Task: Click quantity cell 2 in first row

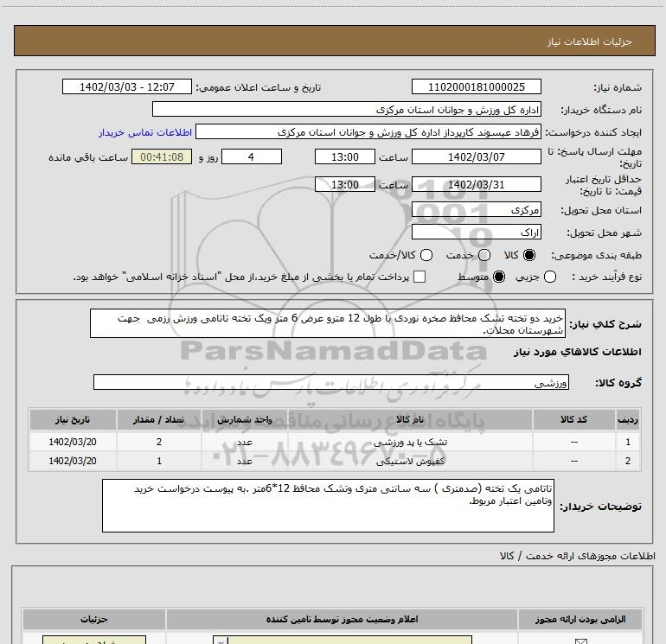Action: point(159,442)
